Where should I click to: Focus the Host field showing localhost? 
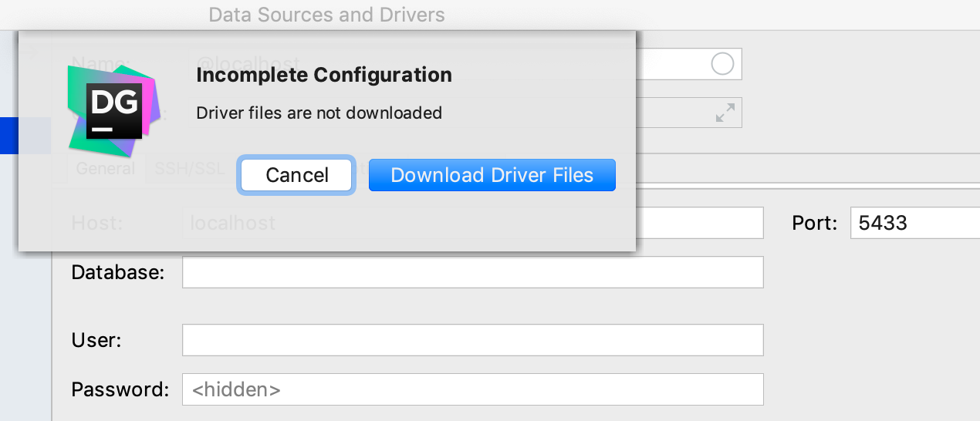tap(472, 224)
